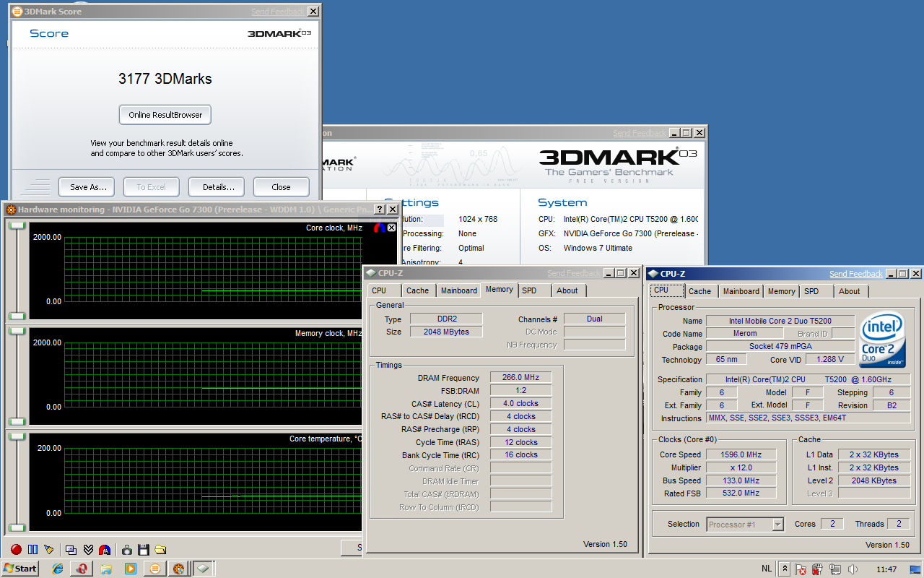
Task: Click the magnet icon on Core clock graph
Action: coord(380,228)
